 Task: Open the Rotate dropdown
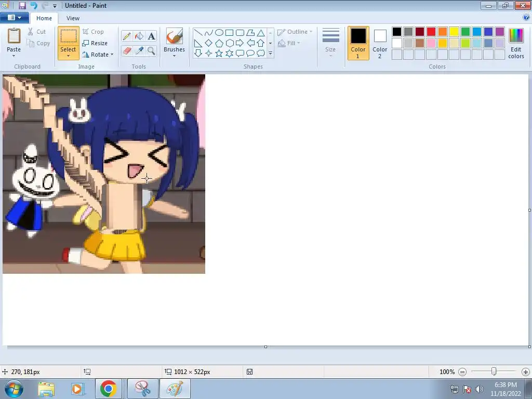coord(98,54)
